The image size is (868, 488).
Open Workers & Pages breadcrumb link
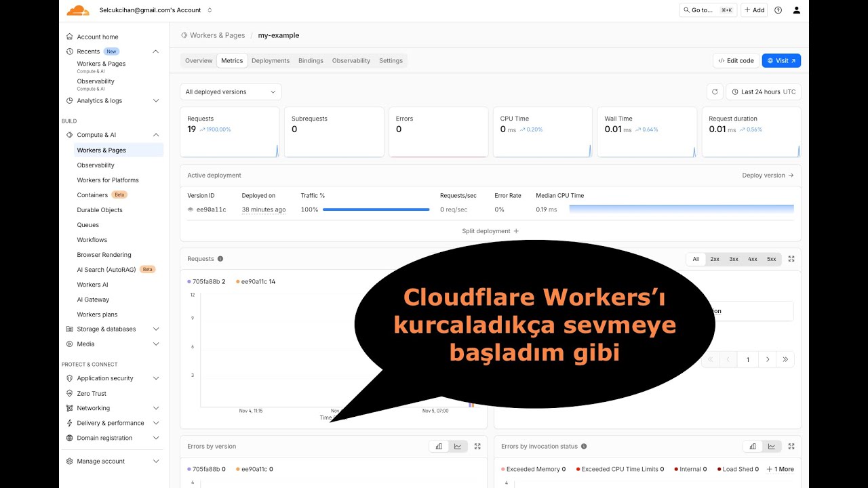pyautogui.click(x=217, y=35)
